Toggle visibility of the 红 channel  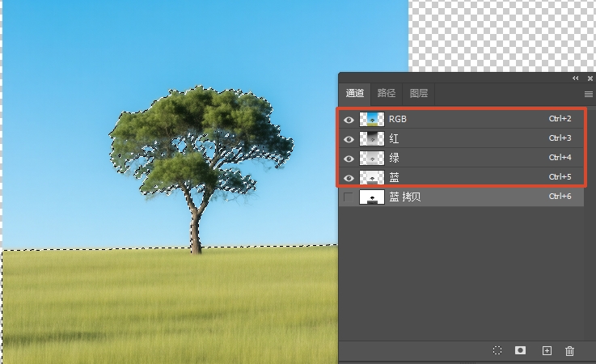click(x=349, y=138)
